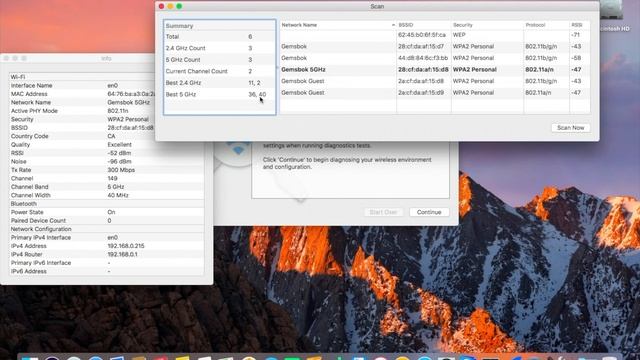Select the MAC Address row in Info
Image resolution: width=640 pixels, height=360 pixels.
click(x=82, y=94)
